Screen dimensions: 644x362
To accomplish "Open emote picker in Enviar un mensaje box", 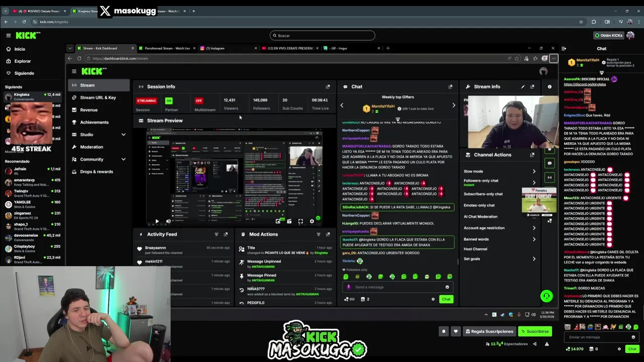I will click(x=633, y=337).
